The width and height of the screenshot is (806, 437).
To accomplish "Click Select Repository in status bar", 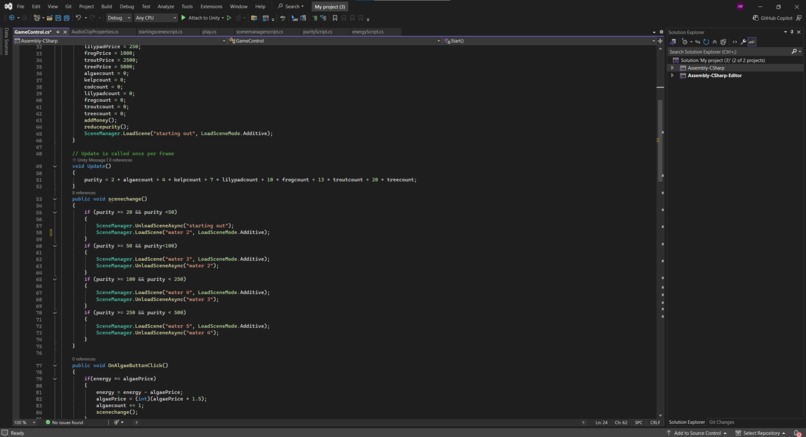I will tap(760, 433).
